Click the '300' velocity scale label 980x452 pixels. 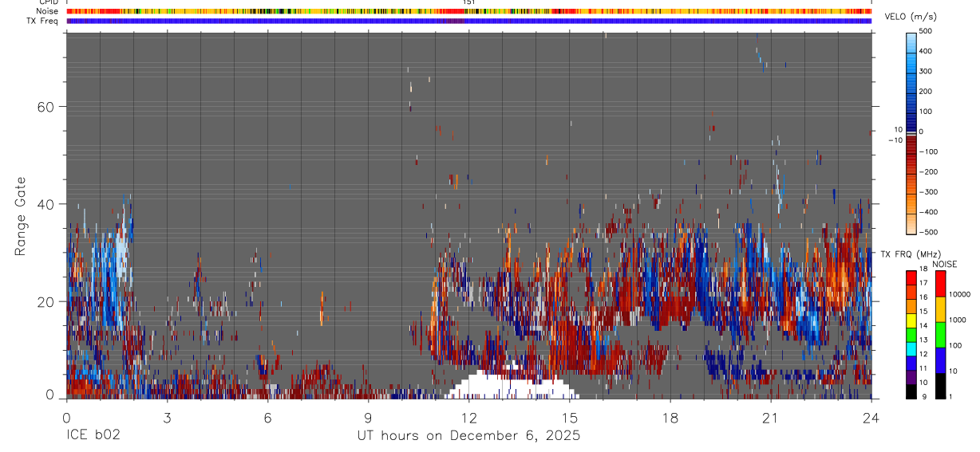(926, 71)
